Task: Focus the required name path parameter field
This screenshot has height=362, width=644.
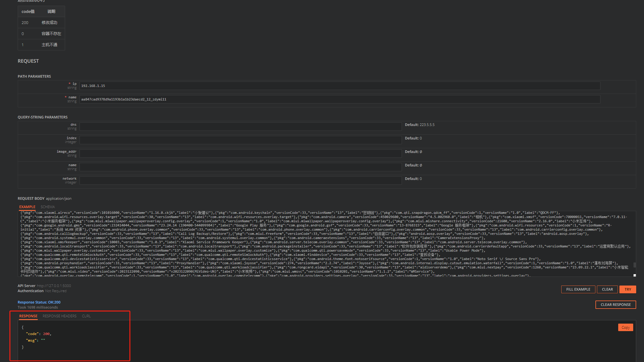Action: (x=340, y=99)
